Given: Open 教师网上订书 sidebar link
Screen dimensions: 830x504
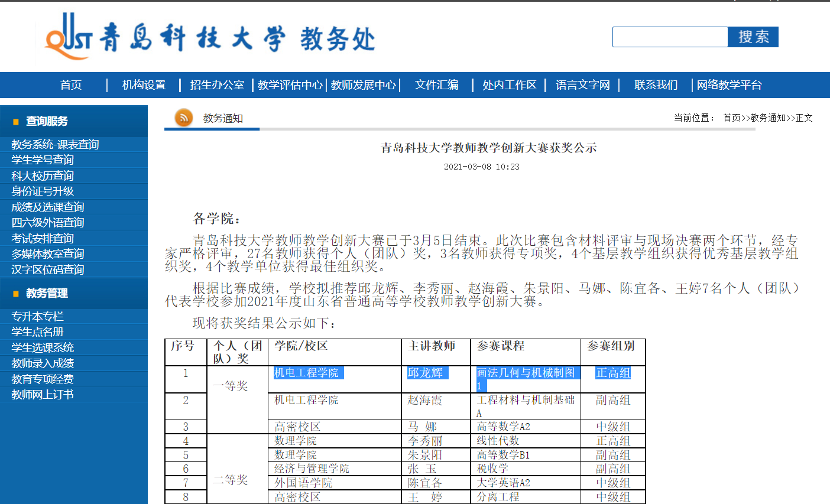Looking at the screenshot, I should coord(43,395).
